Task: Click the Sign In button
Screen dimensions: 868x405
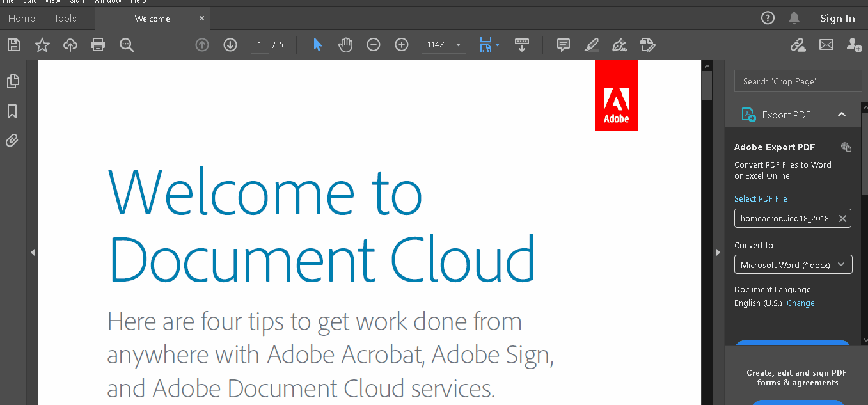Action: [837, 19]
